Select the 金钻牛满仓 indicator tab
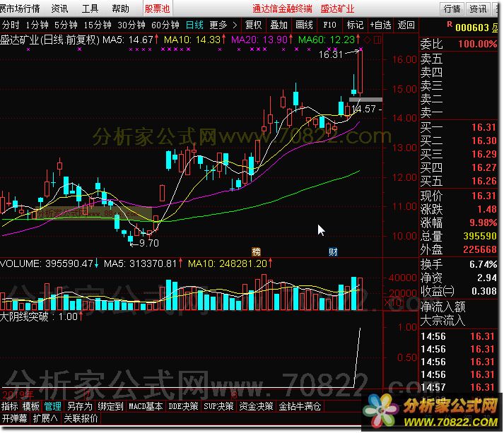This screenshot has height=433, width=504. [300, 407]
